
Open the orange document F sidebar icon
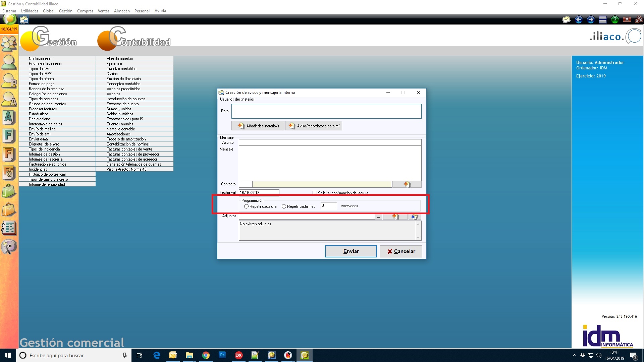click(9, 155)
